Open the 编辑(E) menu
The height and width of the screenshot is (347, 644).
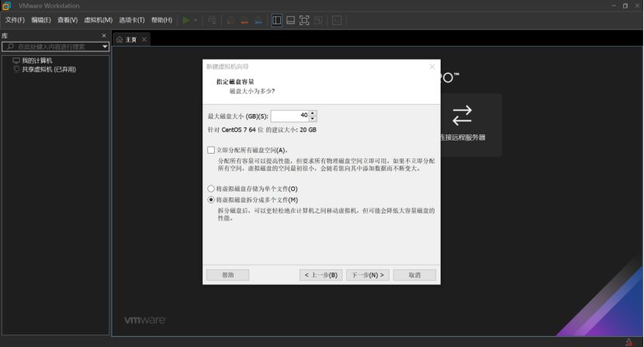coord(41,20)
